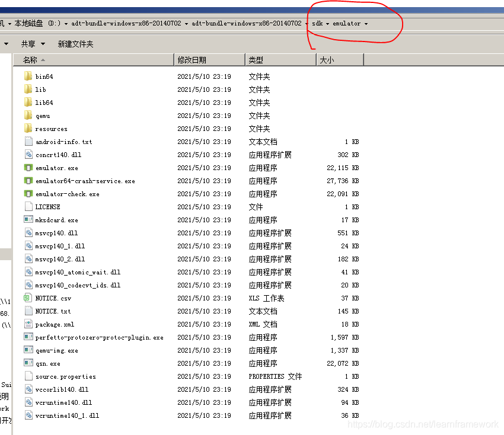Image resolution: width=504 pixels, height=435 pixels.
Task: Click the msvcp140_2.dll icon
Action: pyautogui.click(x=28, y=258)
